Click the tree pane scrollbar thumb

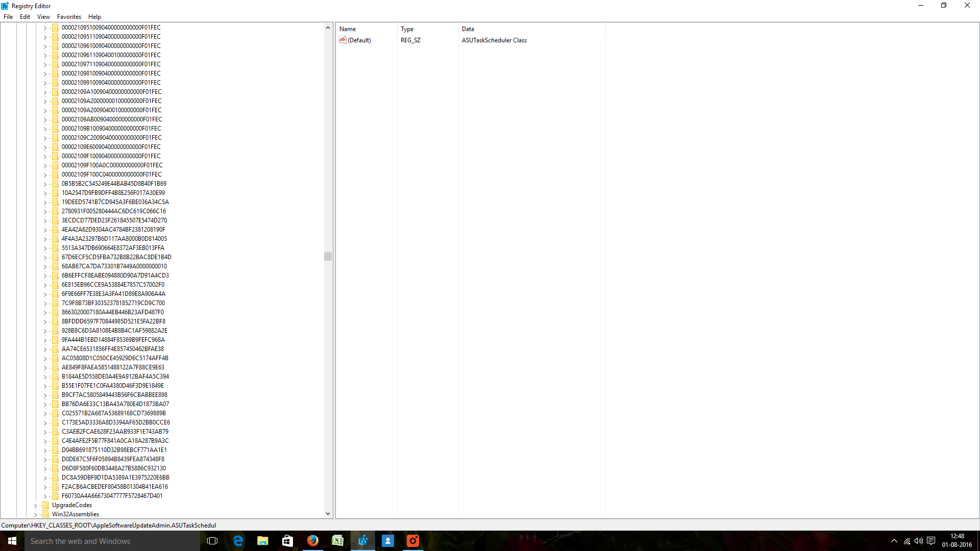(x=328, y=256)
